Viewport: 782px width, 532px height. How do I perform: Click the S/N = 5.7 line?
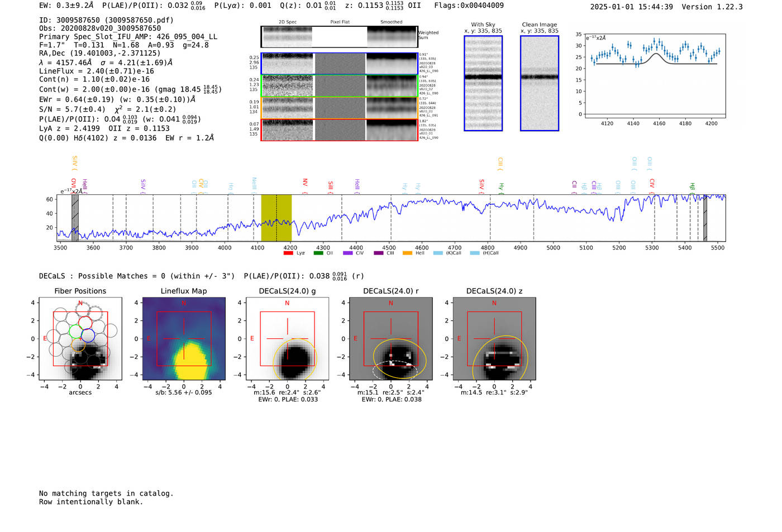coord(107,109)
